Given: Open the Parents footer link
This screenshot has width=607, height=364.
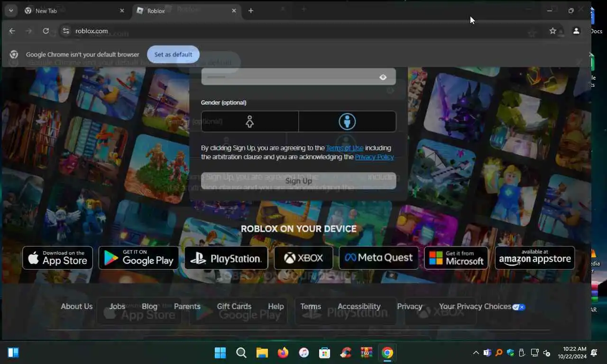Looking at the screenshot, I should click(x=187, y=306).
